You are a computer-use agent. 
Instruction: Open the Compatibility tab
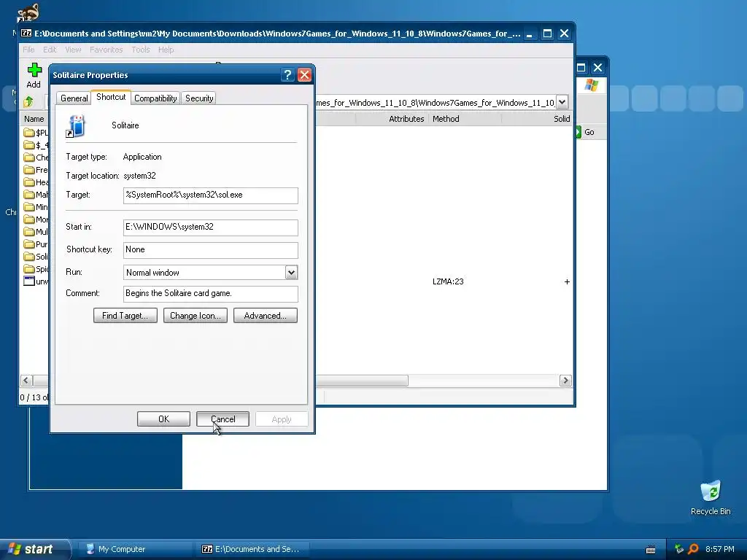[155, 98]
